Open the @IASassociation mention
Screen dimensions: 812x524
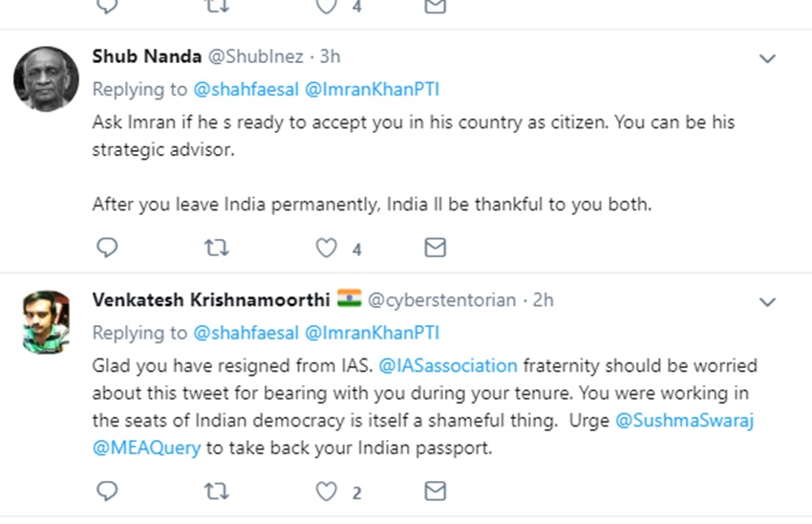click(448, 366)
